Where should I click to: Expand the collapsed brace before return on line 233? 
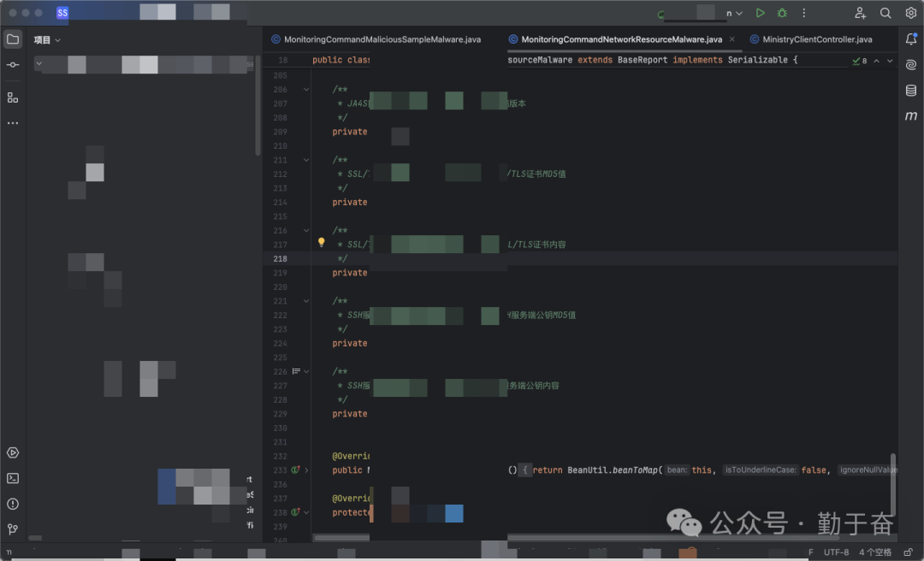tap(525, 470)
